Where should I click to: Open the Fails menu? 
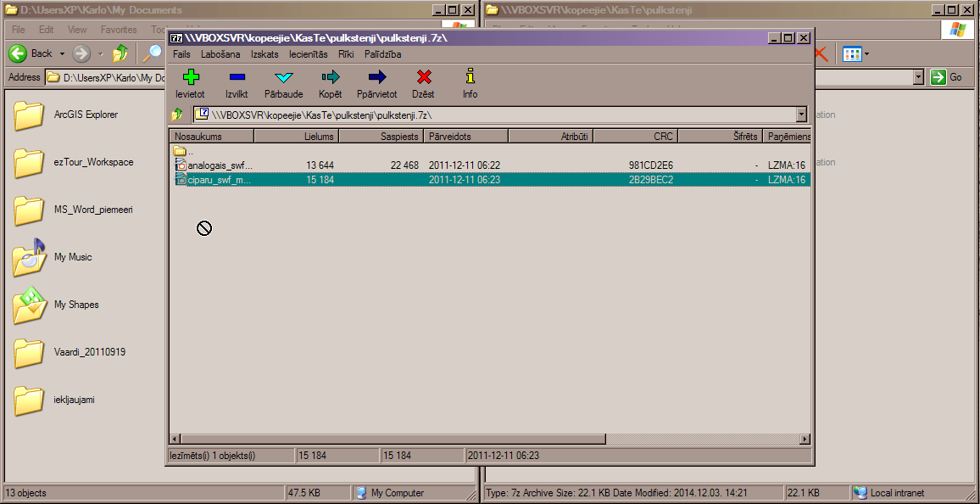(x=182, y=54)
